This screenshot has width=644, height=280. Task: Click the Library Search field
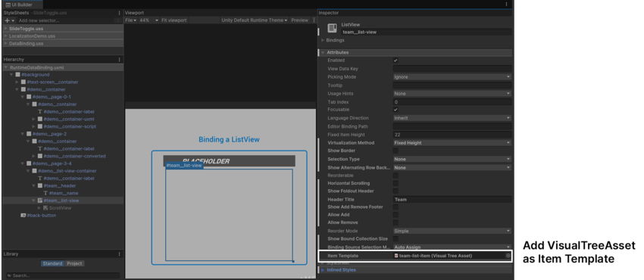point(62,276)
